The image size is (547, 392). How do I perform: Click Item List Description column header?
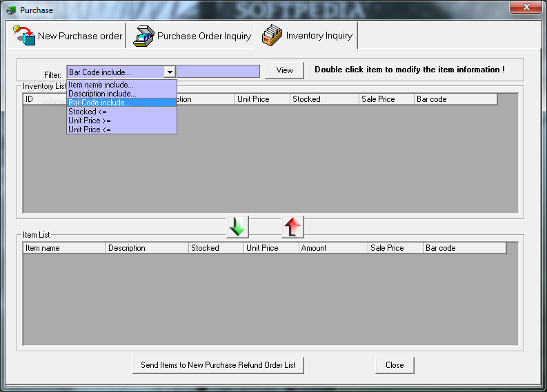(x=147, y=248)
